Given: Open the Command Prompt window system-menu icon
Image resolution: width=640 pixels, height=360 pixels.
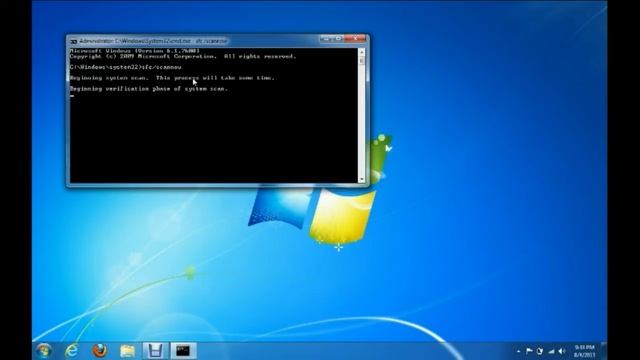Looking at the screenshot, I should coord(73,41).
